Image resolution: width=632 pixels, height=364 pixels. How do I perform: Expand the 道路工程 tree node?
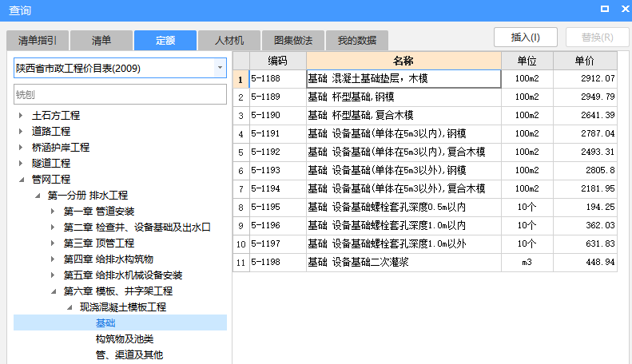[x=21, y=132]
